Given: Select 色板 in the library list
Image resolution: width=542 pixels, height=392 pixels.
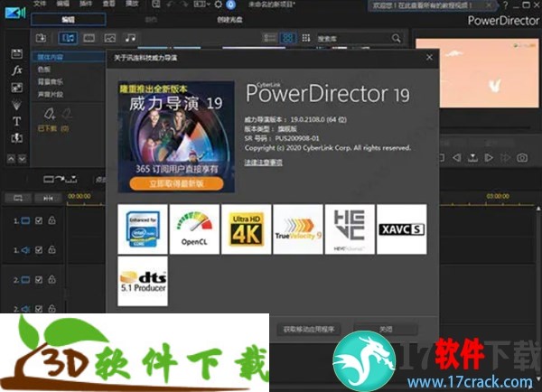Looking at the screenshot, I should pyautogui.click(x=44, y=70).
